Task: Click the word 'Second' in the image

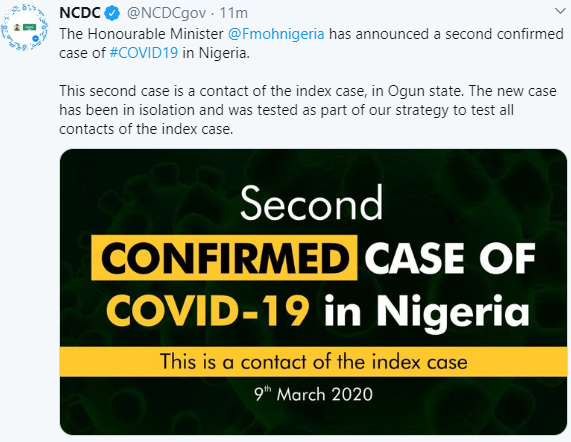Action: [x=311, y=202]
